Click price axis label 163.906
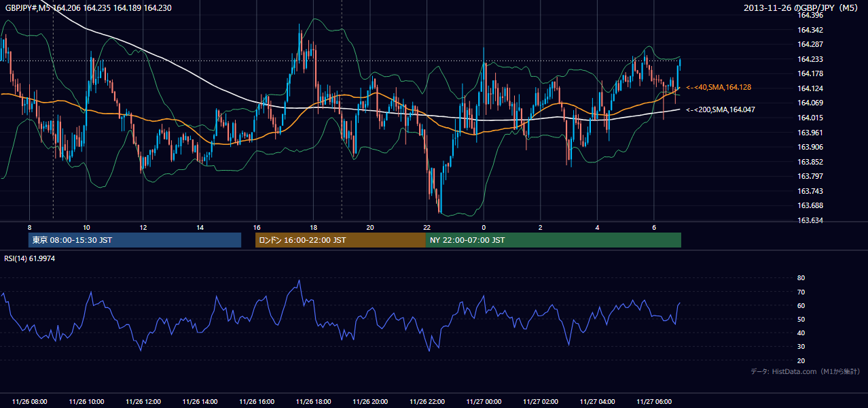 810,147
